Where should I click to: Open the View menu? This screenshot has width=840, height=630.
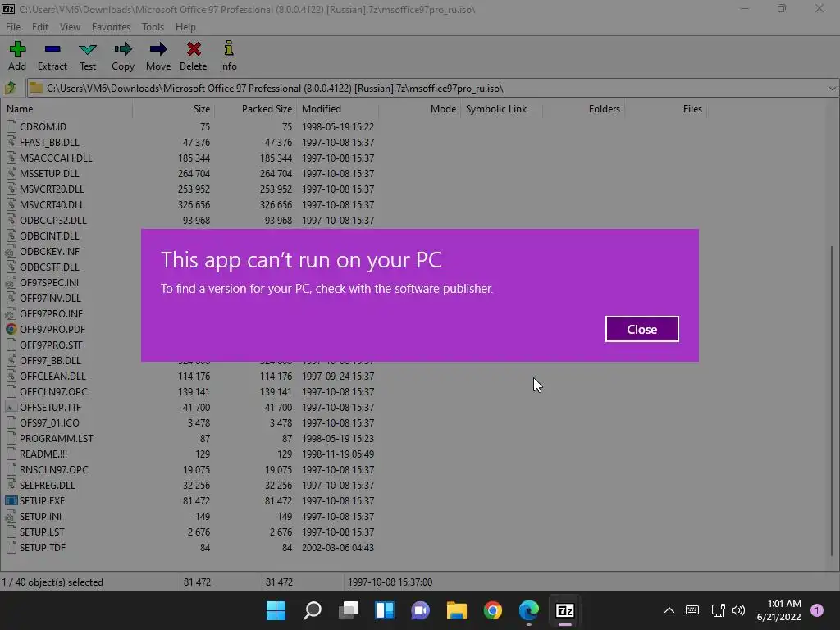[x=70, y=27]
